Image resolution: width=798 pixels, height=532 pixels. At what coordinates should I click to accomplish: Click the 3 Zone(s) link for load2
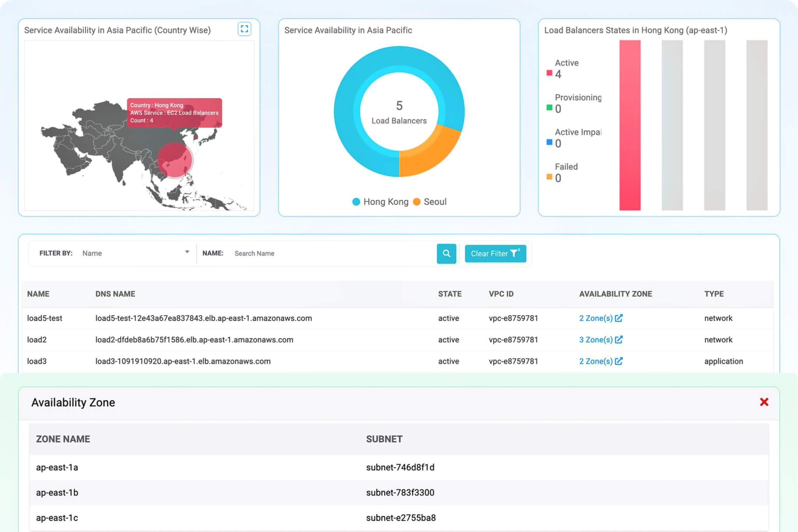tap(597, 339)
